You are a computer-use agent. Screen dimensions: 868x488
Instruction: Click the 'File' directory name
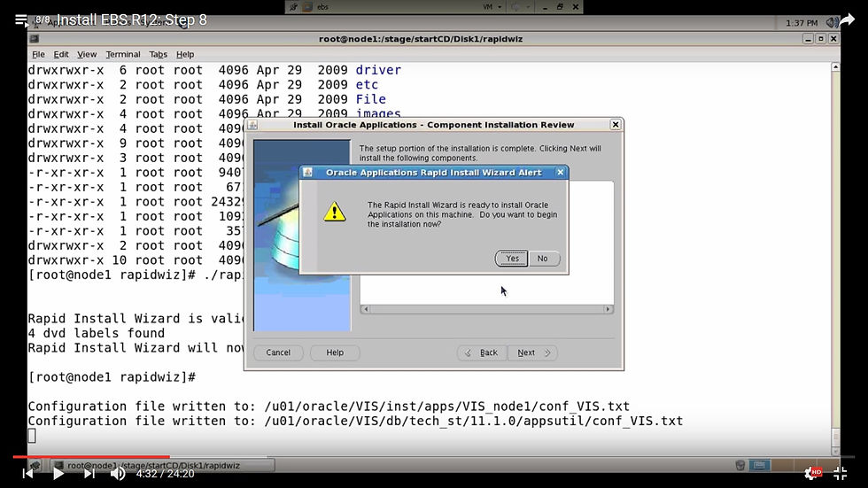[x=370, y=99]
